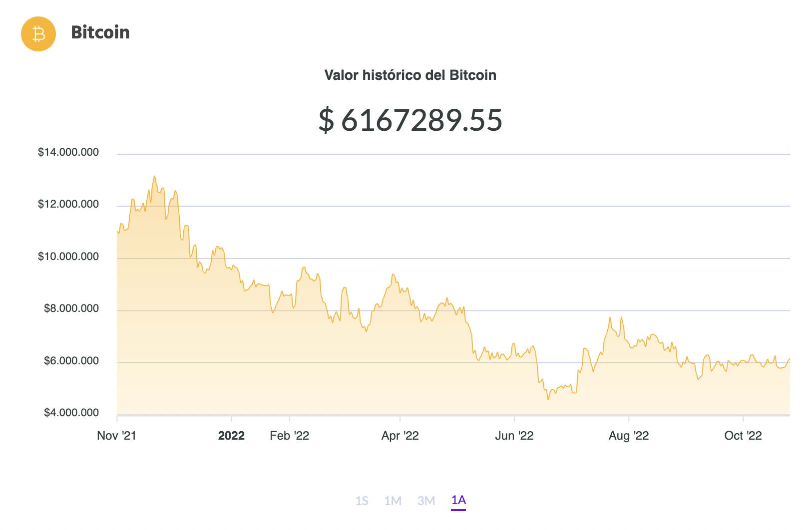
Task: Click the 2022 axis label
Action: [x=231, y=436]
